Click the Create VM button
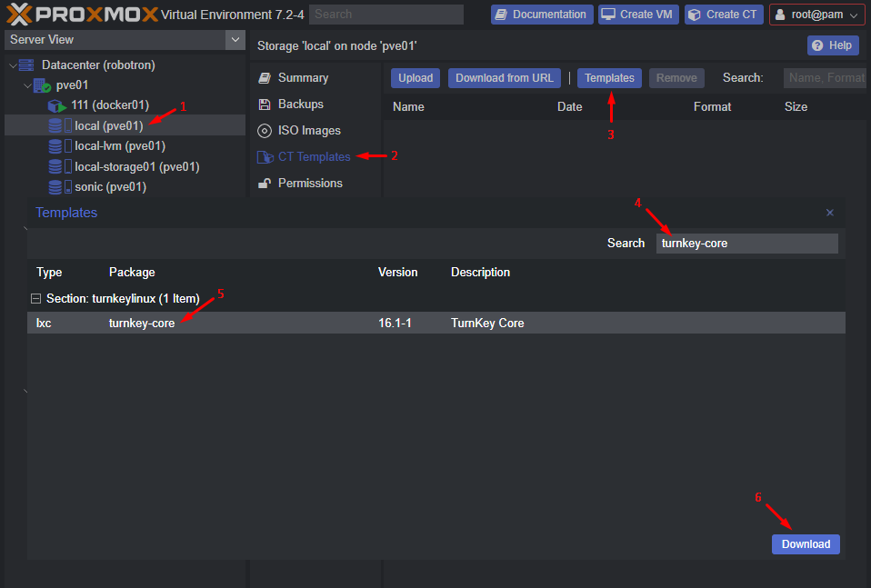This screenshot has width=871, height=588. [x=638, y=15]
